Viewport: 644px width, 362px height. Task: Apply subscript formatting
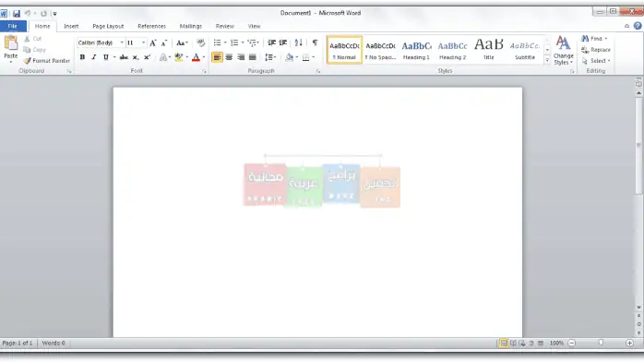[135, 57]
